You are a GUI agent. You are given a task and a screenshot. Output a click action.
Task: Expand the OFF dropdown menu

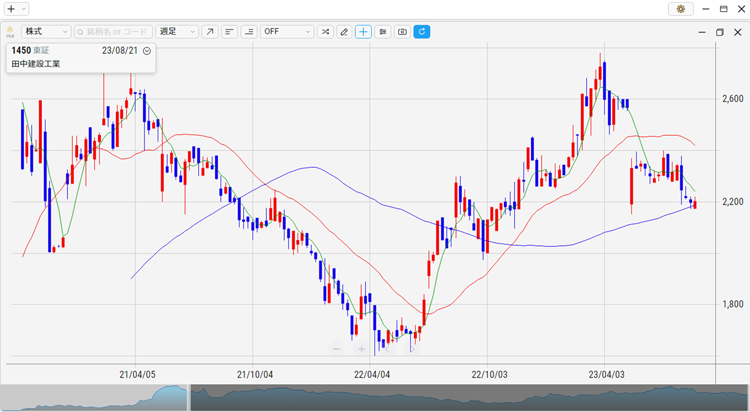[286, 32]
